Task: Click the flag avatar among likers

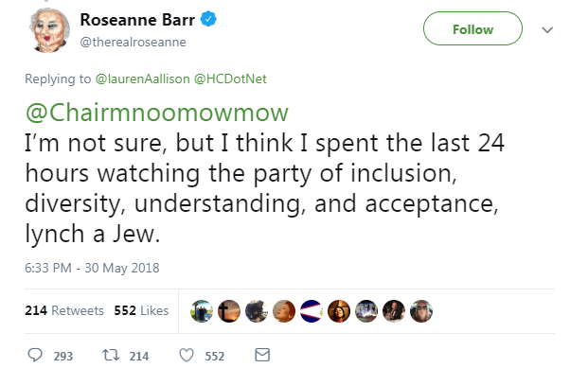Action: tap(312, 311)
